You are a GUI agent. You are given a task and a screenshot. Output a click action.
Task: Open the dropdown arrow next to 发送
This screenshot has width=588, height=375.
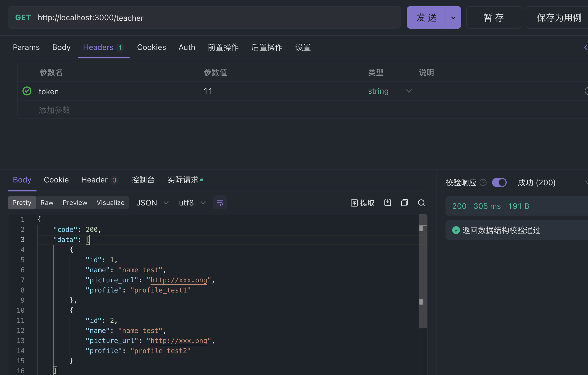click(453, 18)
